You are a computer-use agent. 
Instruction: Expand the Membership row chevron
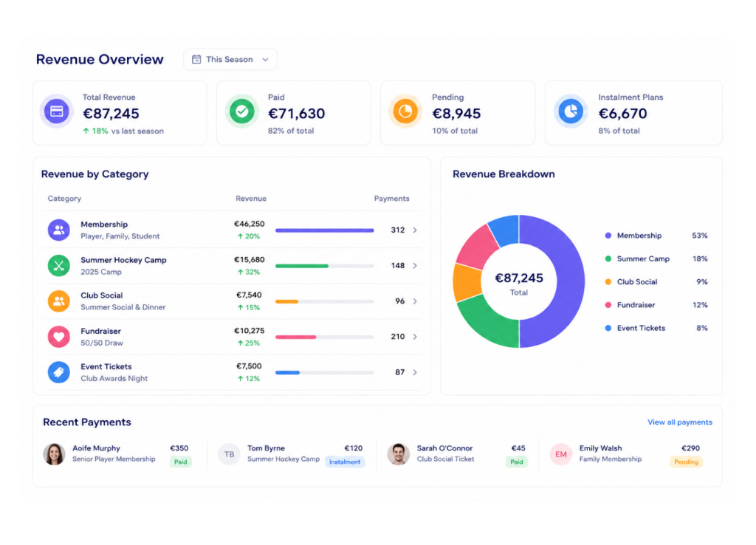coord(415,230)
